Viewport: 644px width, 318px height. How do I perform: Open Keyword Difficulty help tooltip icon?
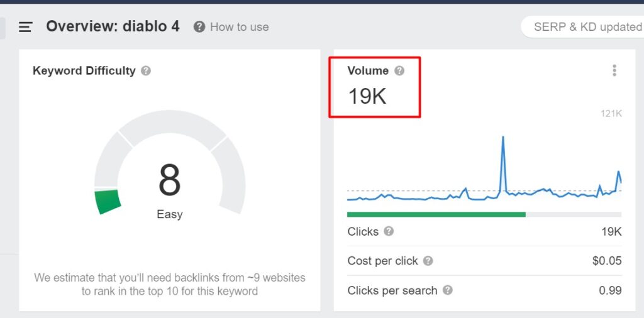coord(146,70)
